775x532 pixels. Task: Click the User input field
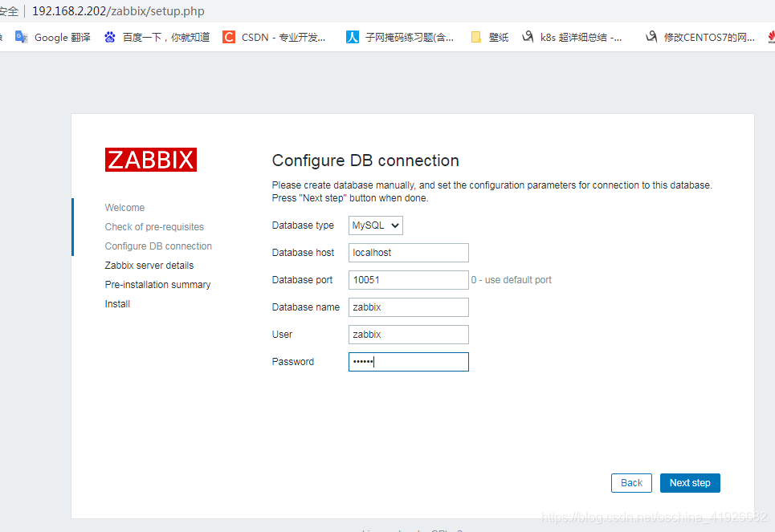pos(408,335)
